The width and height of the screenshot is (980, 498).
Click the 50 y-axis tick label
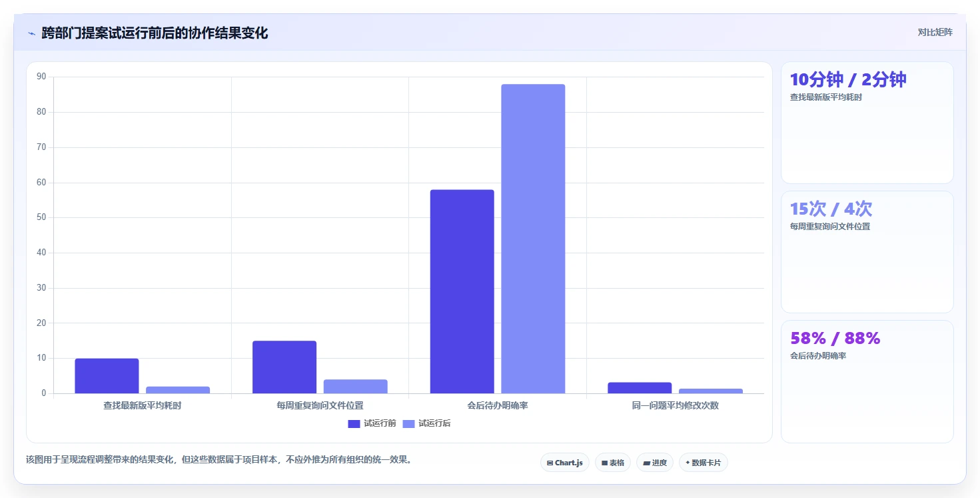tap(41, 217)
